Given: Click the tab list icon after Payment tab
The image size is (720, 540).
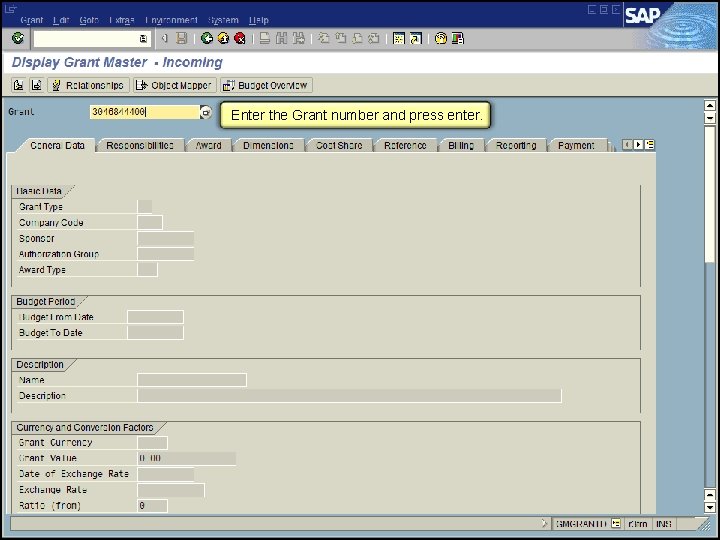Looking at the screenshot, I should (x=650, y=145).
